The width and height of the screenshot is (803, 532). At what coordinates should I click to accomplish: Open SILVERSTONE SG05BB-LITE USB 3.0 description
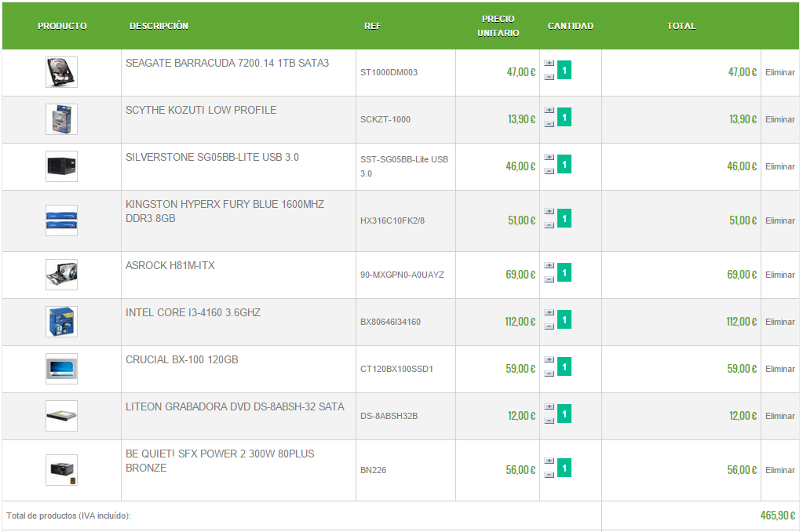click(x=212, y=157)
